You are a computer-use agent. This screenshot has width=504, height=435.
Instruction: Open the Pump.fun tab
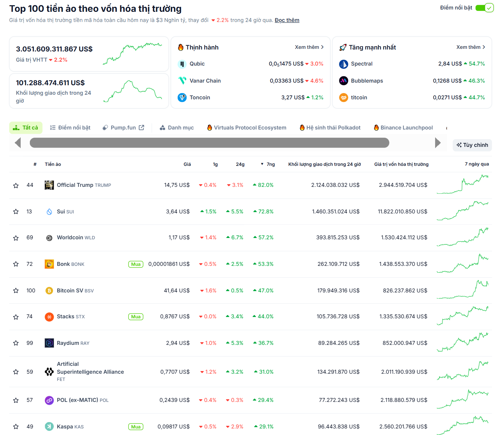pos(123,128)
